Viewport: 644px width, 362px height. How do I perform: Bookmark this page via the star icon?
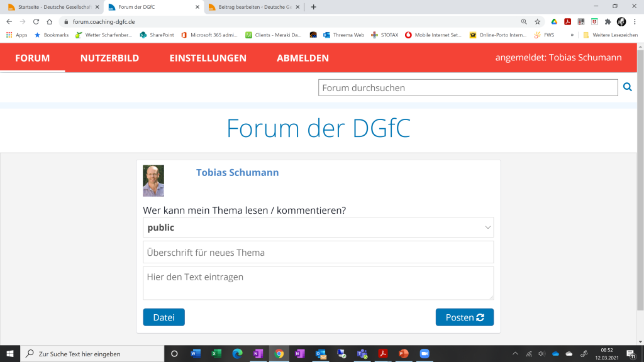[x=536, y=20]
